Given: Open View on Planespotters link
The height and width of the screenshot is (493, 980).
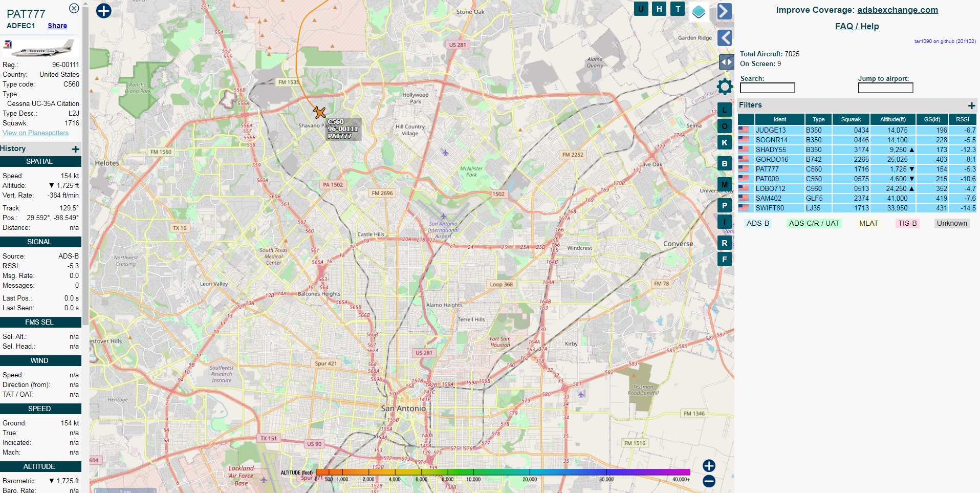Looking at the screenshot, I should pyautogui.click(x=35, y=133).
